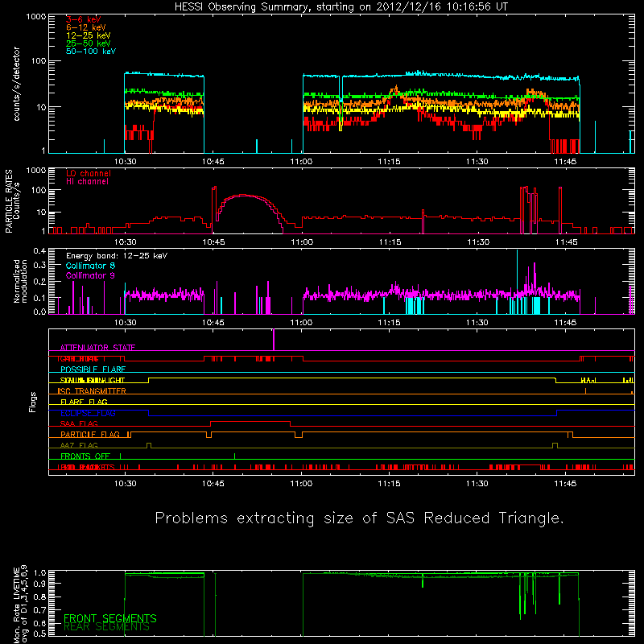Image resolution: width=644 pixels, height=644 pixels.
Task: Click the 1.0 tick on the livetime axis
Action: coord(39,572)
